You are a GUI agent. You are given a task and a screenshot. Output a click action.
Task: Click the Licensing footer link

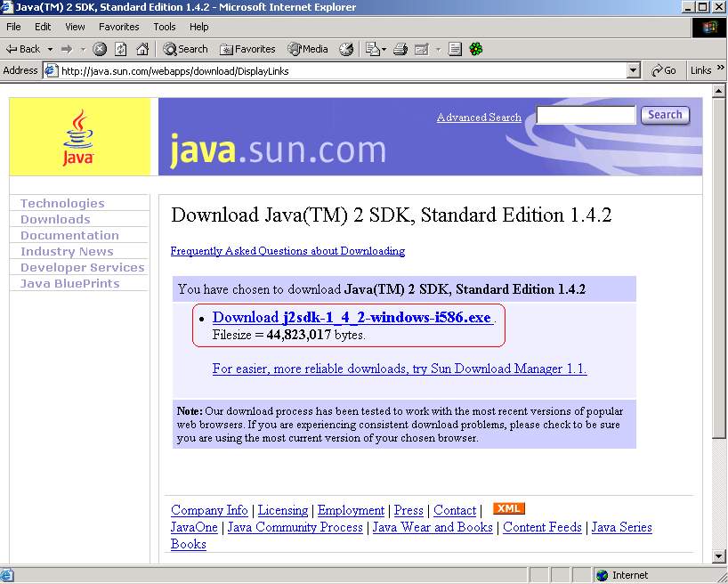283,510
